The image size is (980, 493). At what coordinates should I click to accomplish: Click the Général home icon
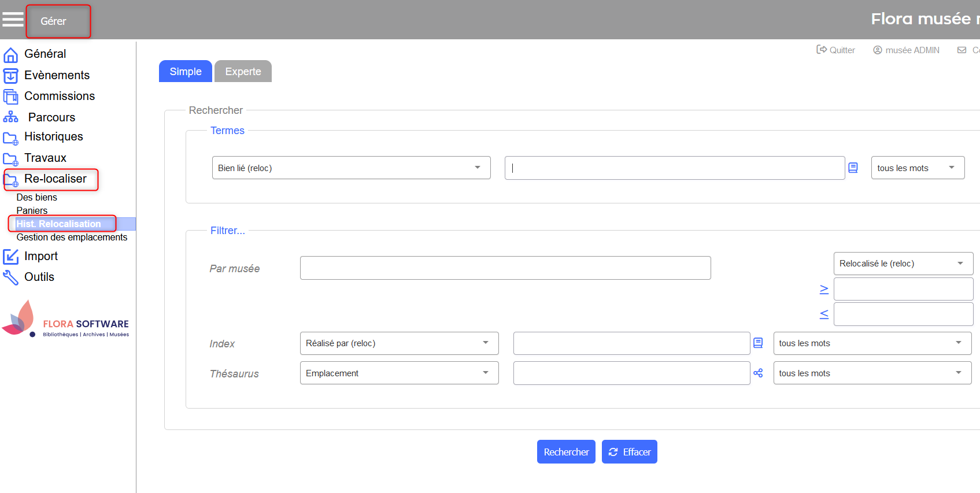point(10,55)
